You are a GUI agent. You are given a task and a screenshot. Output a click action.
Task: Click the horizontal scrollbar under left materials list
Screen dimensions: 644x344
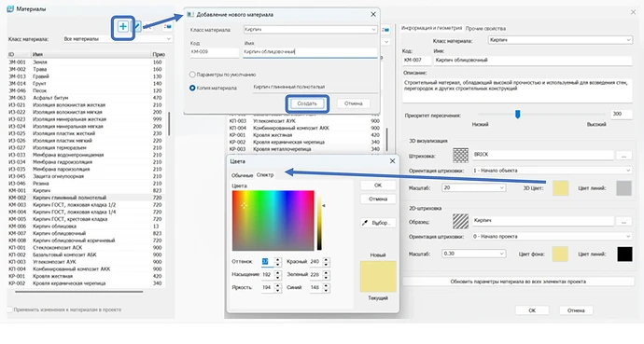click(79, 292)
